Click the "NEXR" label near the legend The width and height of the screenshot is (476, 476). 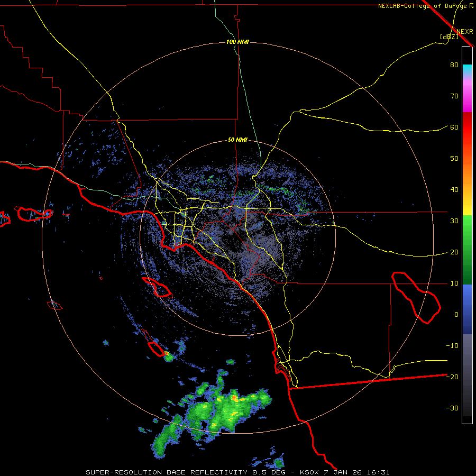pyautogui.click(x=464, y=32)
